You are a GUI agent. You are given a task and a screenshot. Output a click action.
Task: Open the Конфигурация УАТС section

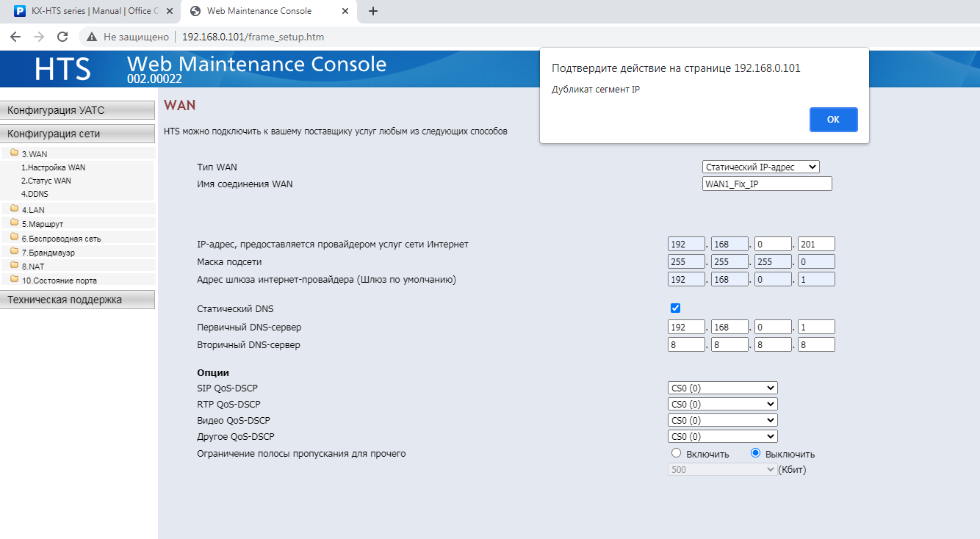[x=77, y=110]
